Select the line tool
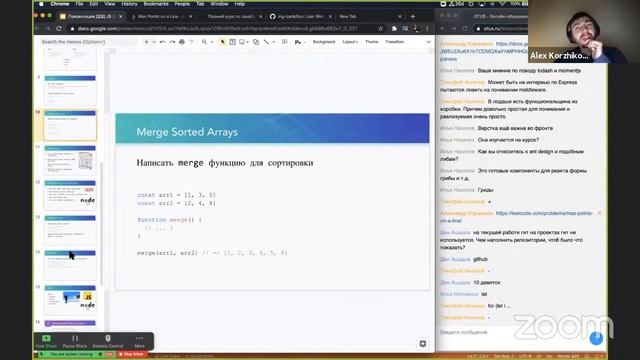The image size is (640, 360). click(266, 42)
